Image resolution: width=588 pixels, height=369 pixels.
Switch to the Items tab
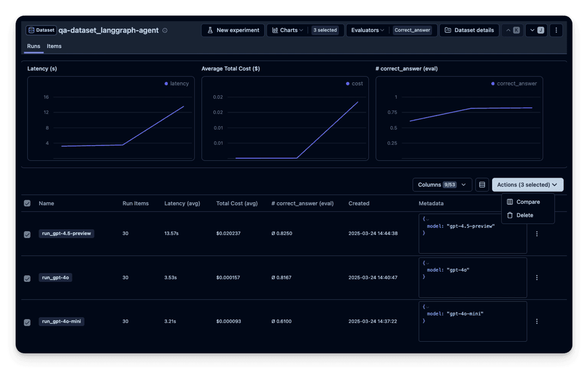[54, 46]
